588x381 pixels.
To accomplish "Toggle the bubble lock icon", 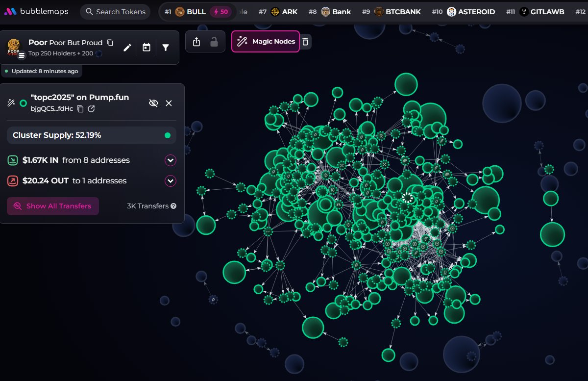I will 214,42.
